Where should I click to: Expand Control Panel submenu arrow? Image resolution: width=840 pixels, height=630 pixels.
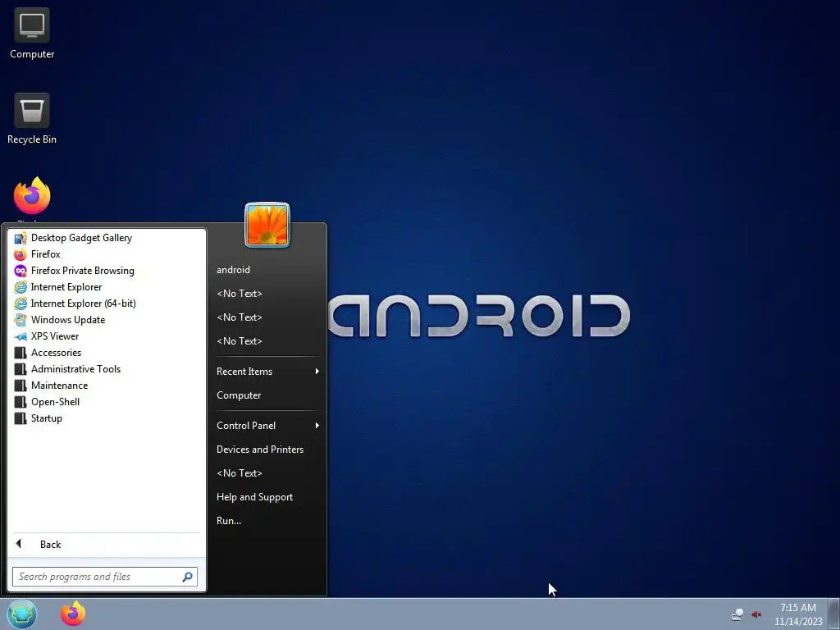[317, 426]
